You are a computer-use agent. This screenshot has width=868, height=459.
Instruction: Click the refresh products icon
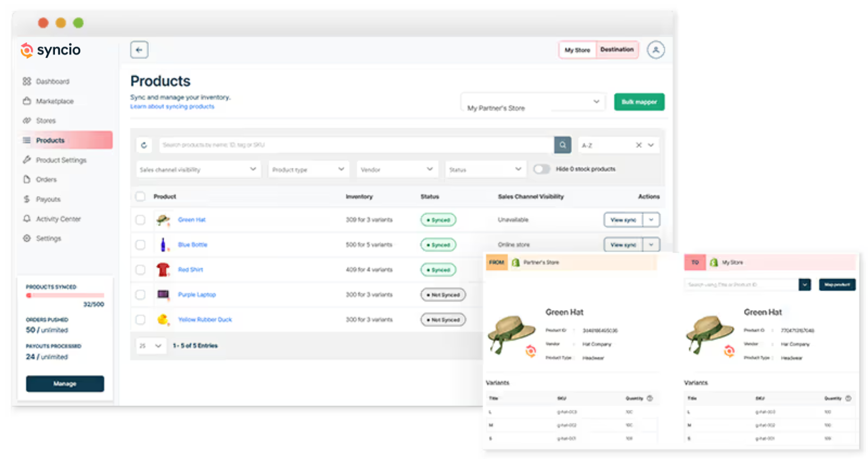point(144,145)
